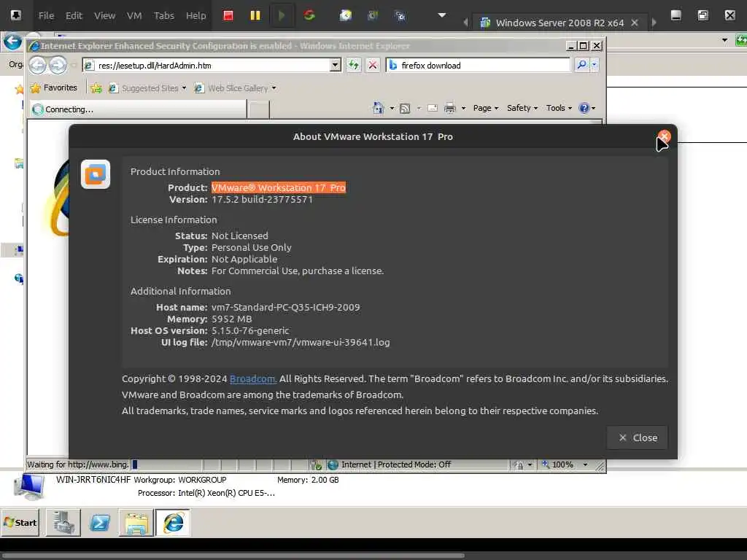
Task: Click version text 17.5.2 build-23775571
Action: tap(262, 200)
